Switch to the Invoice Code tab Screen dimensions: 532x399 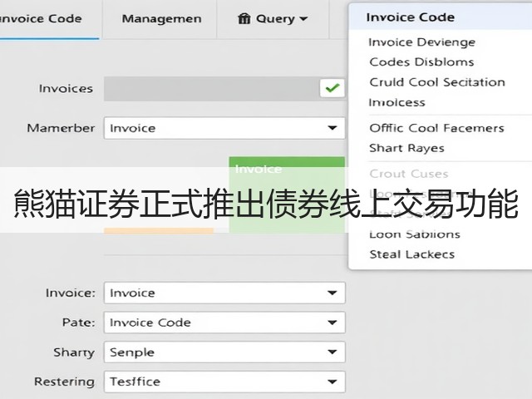[41, 18]
